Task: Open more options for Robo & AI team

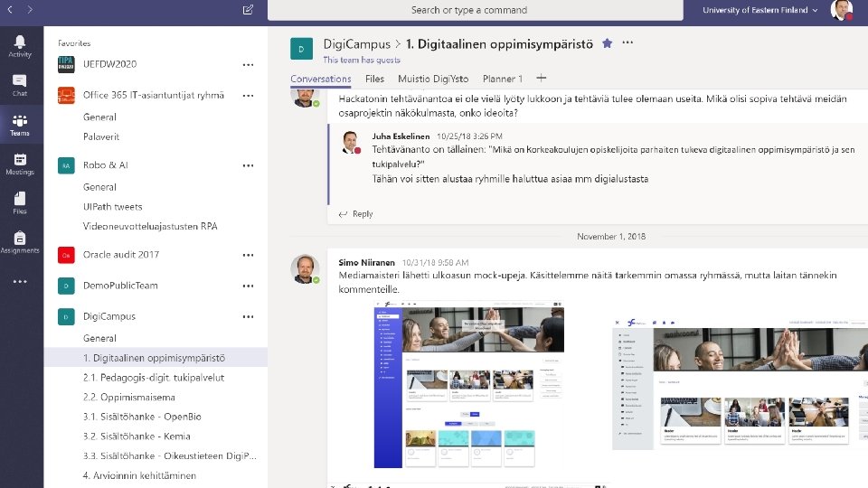Action: (248, 165)
